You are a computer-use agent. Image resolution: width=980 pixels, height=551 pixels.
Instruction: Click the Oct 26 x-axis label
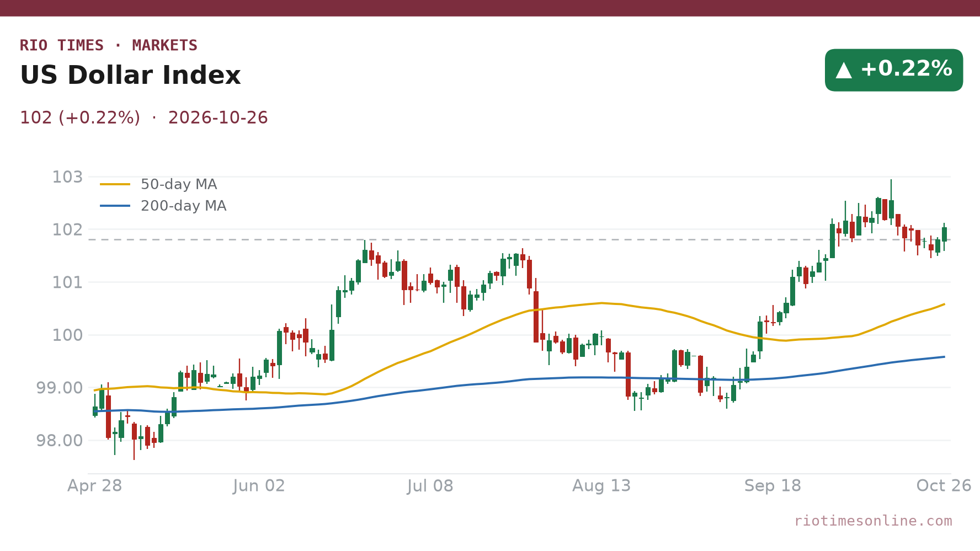click(x=944, y=486)
